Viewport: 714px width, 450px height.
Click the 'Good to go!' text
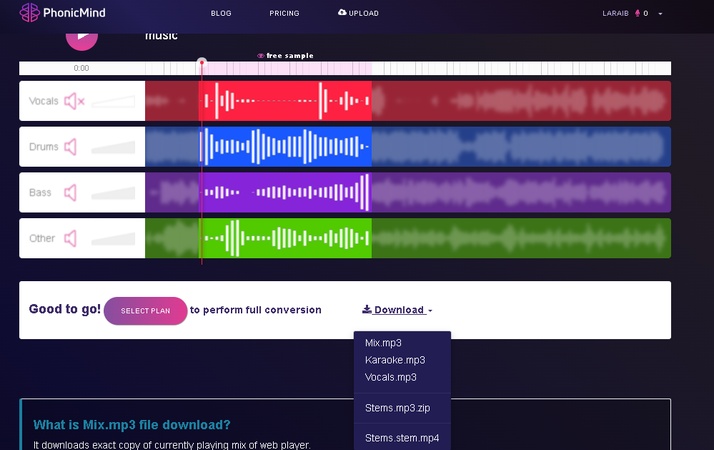pyautogui.click(x=65, y=309)
